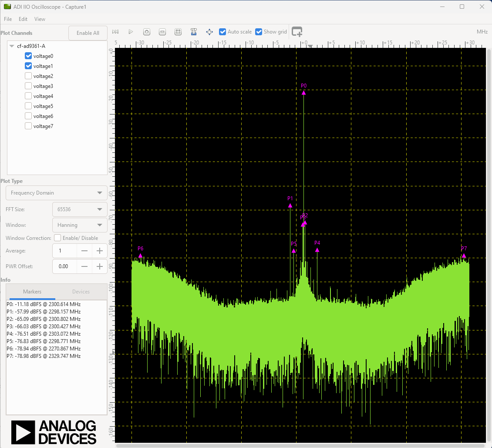Viewport: 492px width, 448px height.
Task: Click the save plot data icon
Action: tap(194, 32)
